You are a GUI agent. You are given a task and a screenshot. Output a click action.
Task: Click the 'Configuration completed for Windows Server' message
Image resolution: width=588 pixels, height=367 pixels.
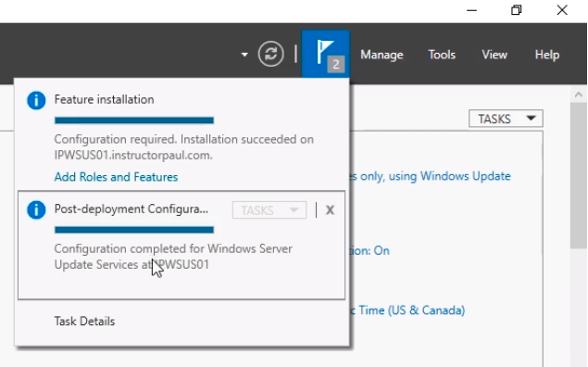[173, 257]
